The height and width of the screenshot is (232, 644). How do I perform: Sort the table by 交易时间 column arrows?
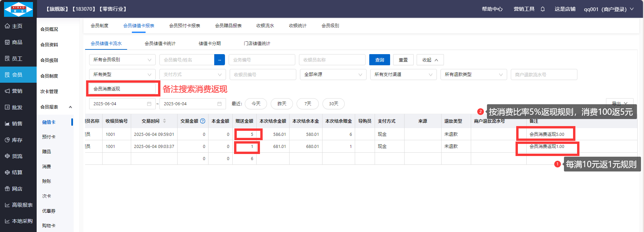[164, 121]
